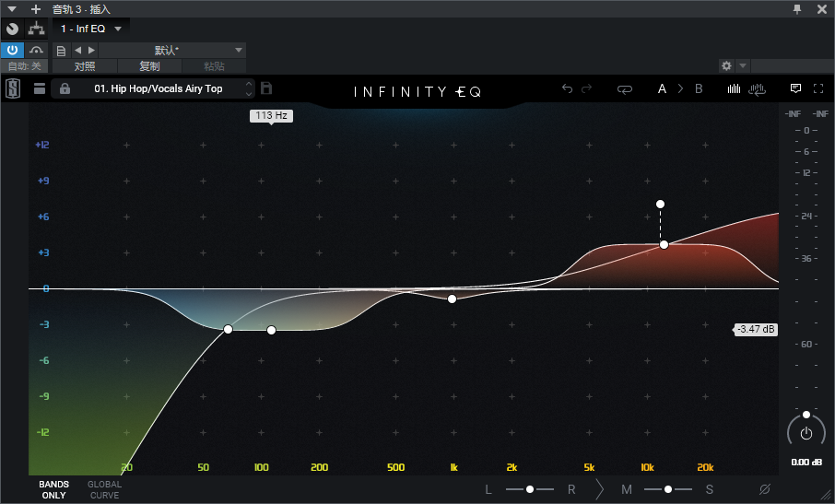This screenshot has height=504, width=835.
Task: Toggle the spectrum analyzer bars icon
Action: (x=734, y=88)
